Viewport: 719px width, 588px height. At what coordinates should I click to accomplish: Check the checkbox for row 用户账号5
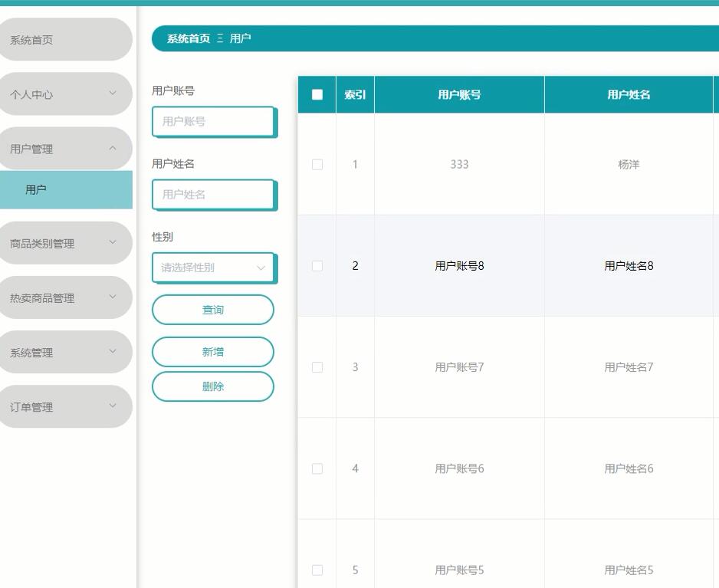tap(317, 570)
